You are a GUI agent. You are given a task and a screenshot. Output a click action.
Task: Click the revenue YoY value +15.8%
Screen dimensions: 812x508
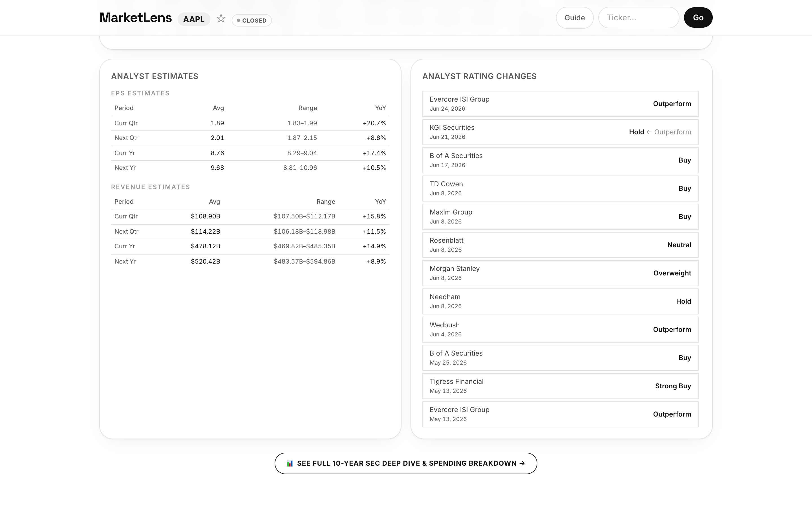pyautogui.click(x=374, y=216)
